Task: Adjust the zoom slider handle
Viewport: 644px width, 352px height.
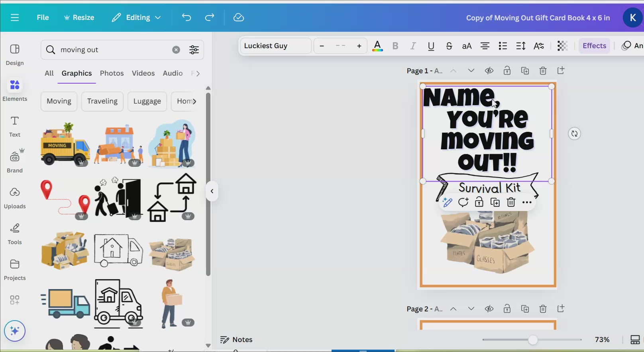Action: pos(533,340)
